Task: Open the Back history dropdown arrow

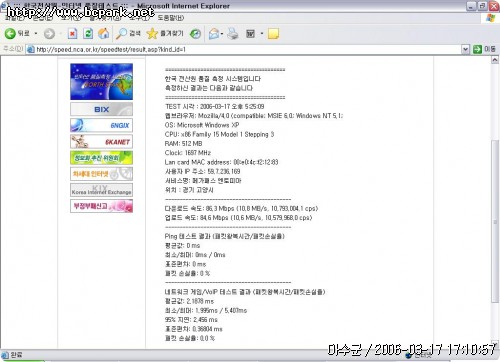Action: [36, 33]
